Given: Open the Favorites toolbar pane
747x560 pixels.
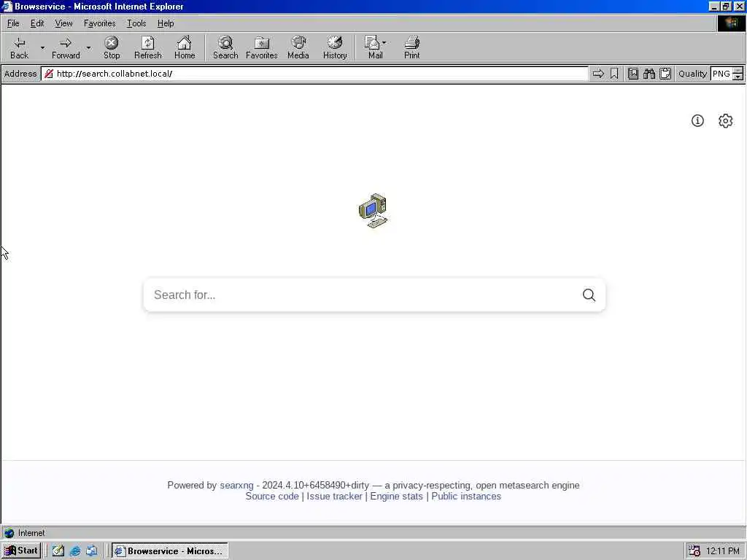Looking at the screenshot, I should (262, 47).
